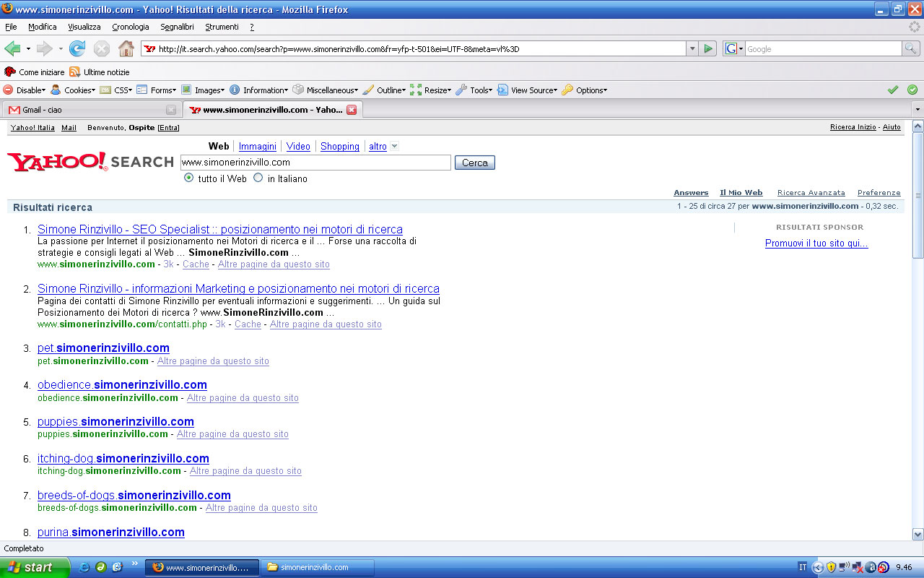The height and width of the screenshot is (578, 924).
Task: Click the Answers link
Action: click(691, 193)
